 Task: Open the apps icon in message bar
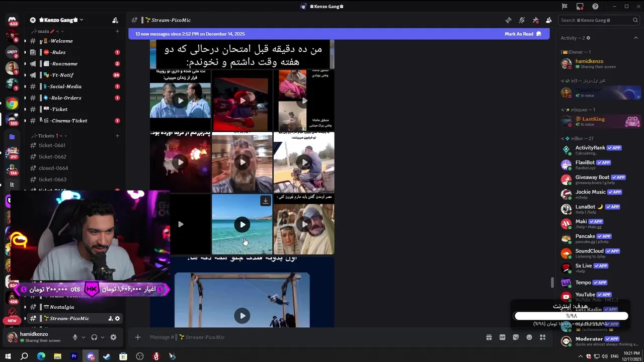point(543,337)
